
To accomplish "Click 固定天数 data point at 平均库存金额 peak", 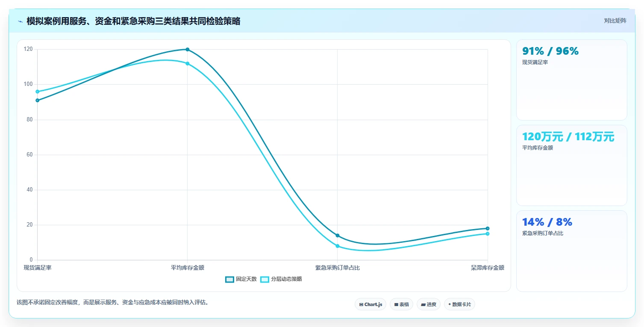I will pyautogui.click(x=188, y=50).
